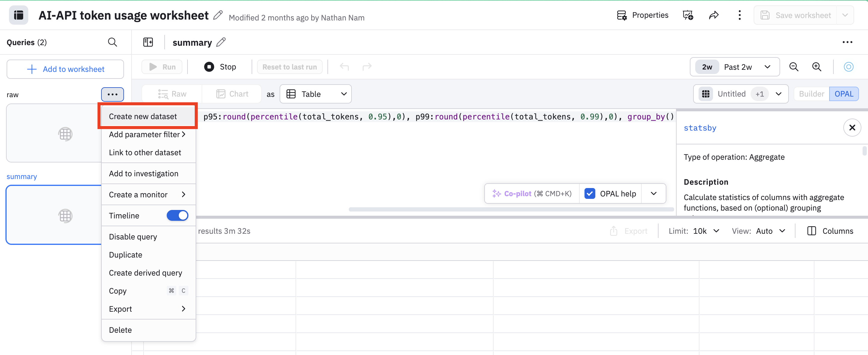Image resolution: width=868 pixels, height=355 pixels.
Task: Expand the Limit 10k dropdown
Action: 705,231
